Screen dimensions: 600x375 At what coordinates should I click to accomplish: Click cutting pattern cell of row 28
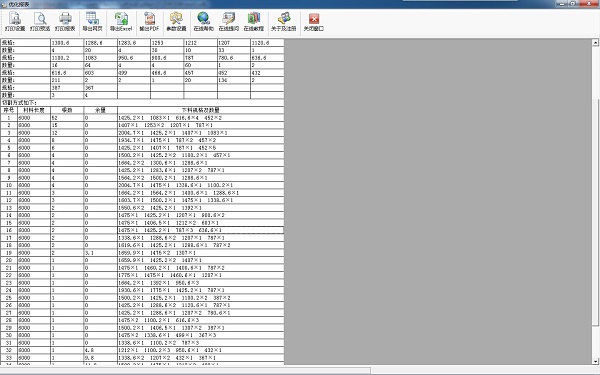tap(201, 320)
